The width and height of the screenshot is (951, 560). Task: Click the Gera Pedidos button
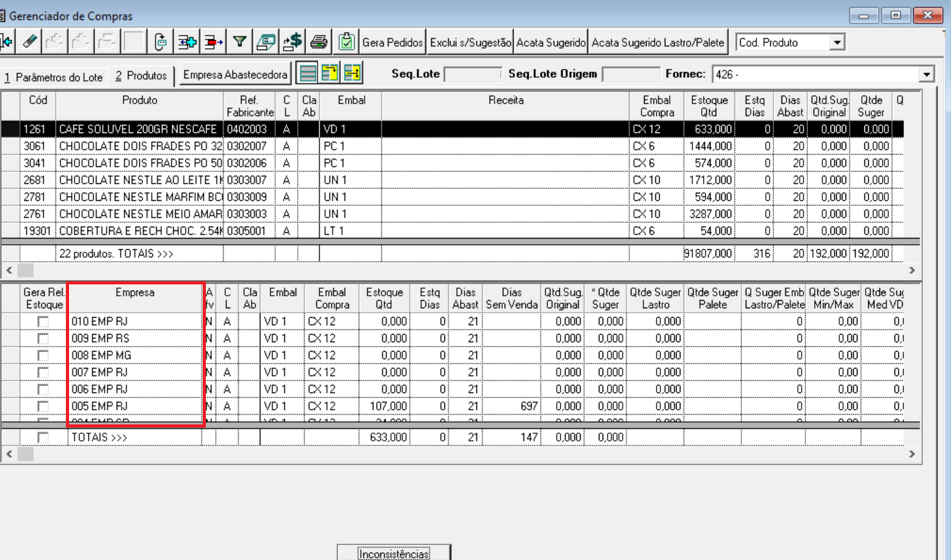(392, 42)
